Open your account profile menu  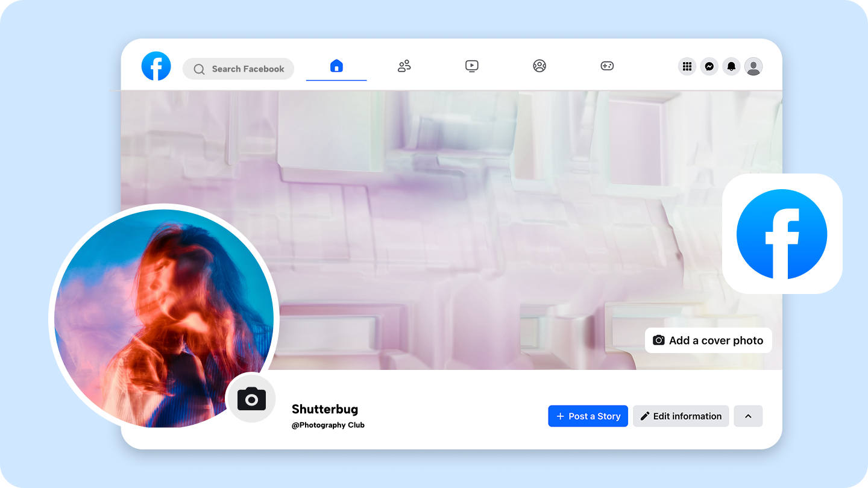coord(753,66)
